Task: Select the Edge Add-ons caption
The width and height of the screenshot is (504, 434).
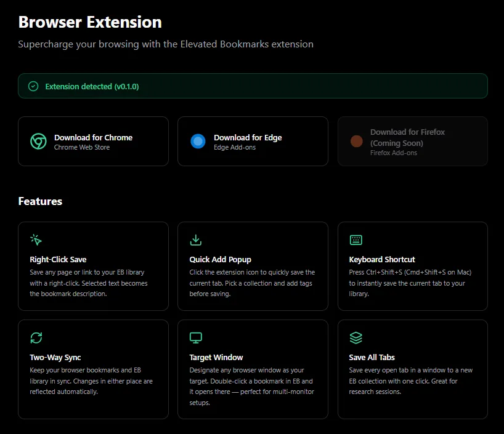Action: [235, 147]
